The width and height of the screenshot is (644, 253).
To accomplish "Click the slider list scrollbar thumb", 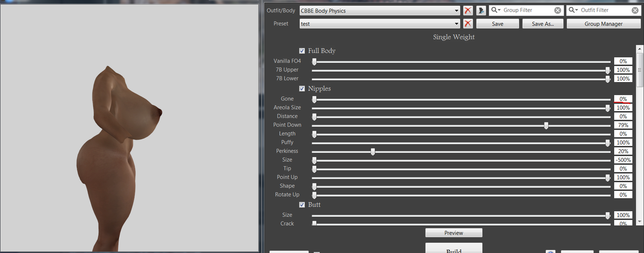I will click(640, 70).
